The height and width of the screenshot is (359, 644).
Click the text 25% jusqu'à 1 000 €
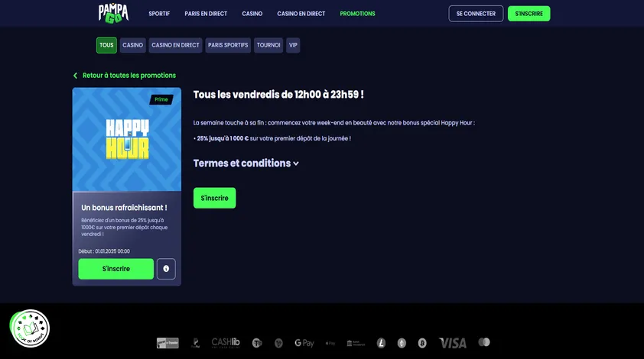click(x=223, y=138)
